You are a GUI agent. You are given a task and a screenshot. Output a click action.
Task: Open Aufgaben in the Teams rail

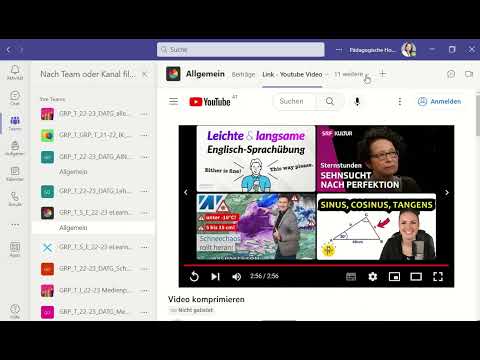(x=15, y=148)
